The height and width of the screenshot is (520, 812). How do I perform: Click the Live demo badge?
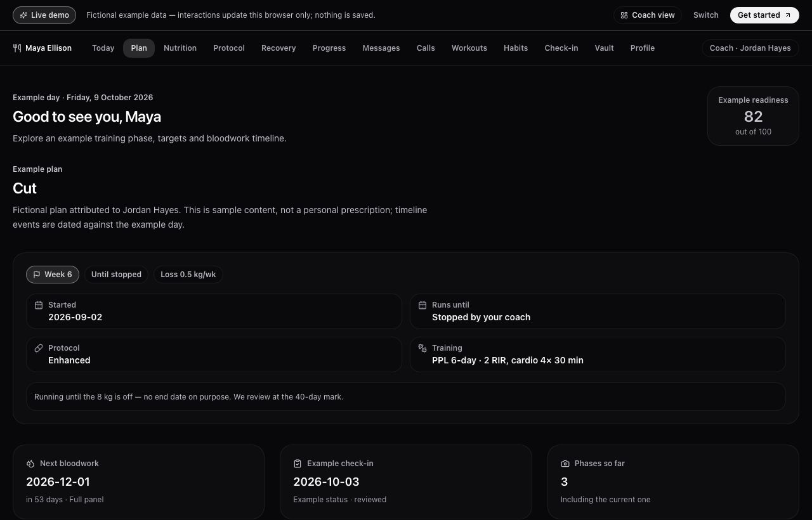(x=44, y=15)
